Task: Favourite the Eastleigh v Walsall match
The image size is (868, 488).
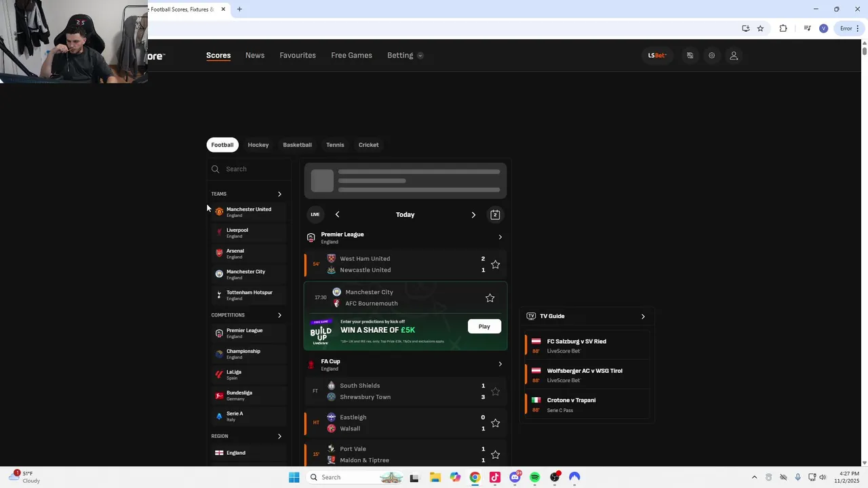Action: tap(495, 423)
